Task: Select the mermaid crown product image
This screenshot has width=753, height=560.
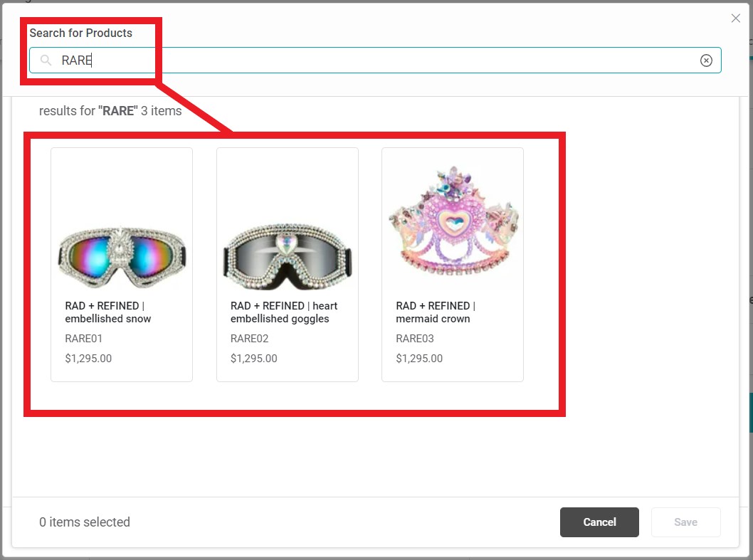Action: point(453,222)
